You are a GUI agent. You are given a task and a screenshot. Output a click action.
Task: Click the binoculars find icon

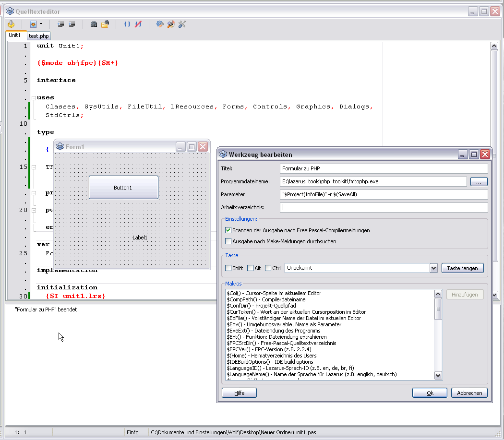pos(94,24)
